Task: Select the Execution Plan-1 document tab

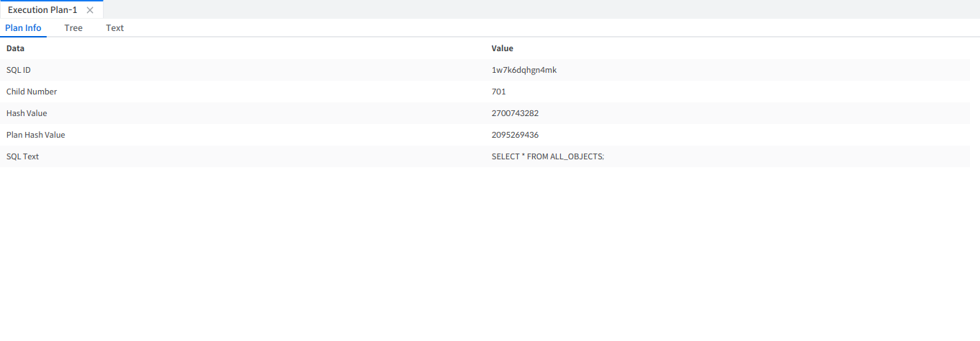Action: 42,10
